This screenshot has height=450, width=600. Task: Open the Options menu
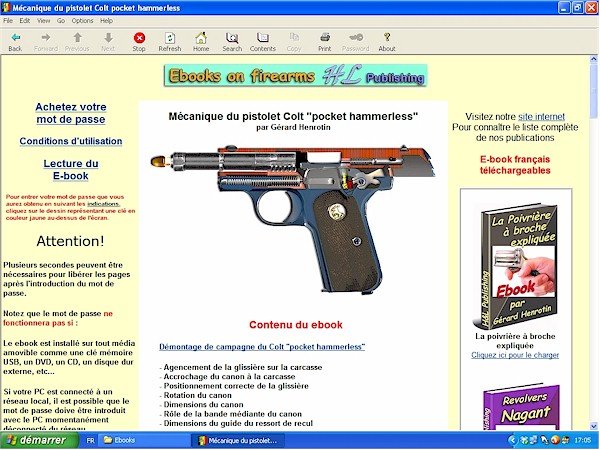82,21
